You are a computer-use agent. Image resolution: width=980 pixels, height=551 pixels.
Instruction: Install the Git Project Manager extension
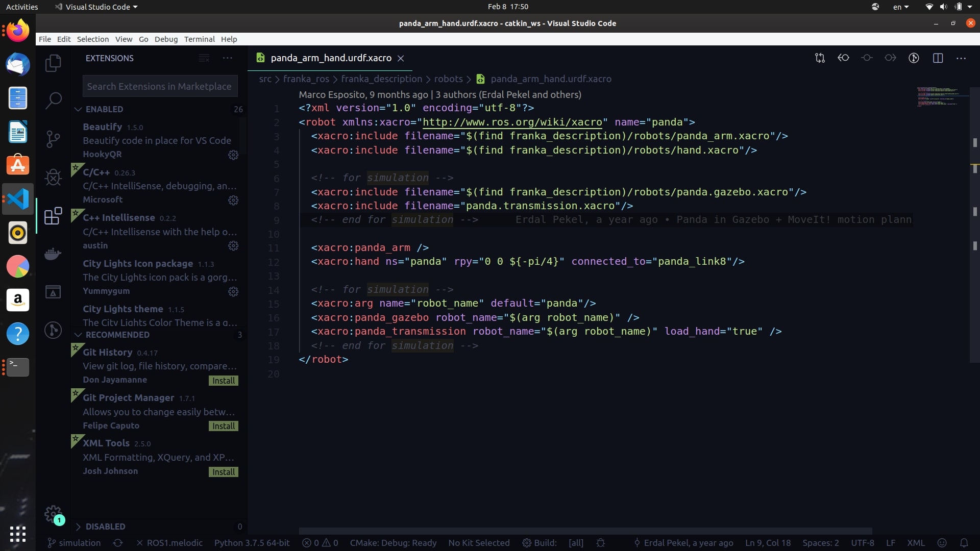(x=224, y=426)
